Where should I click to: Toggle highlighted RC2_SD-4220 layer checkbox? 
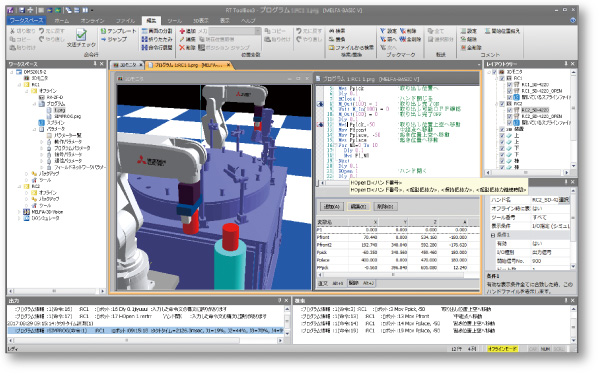(509, 110)
